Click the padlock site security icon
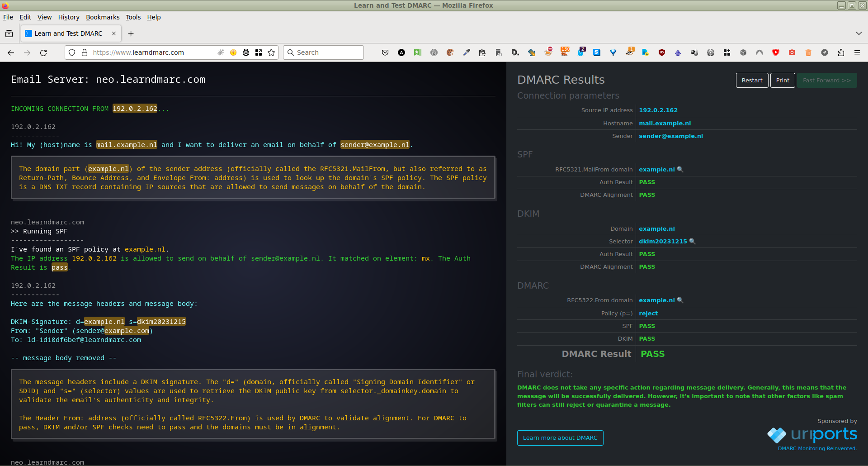 click(84, 52)
